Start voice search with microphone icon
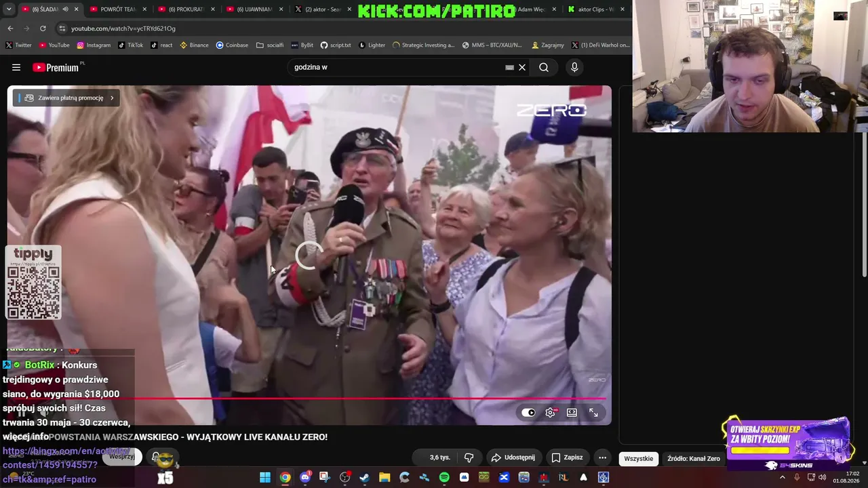The height and width of the screenshot is (488, 868). click(574, 67)
